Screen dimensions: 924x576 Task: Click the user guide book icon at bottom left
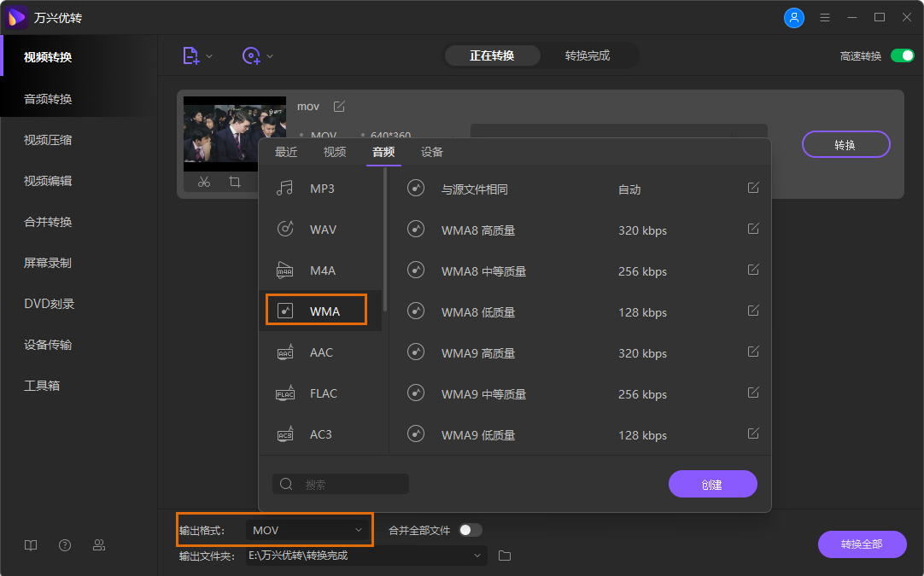31,544
